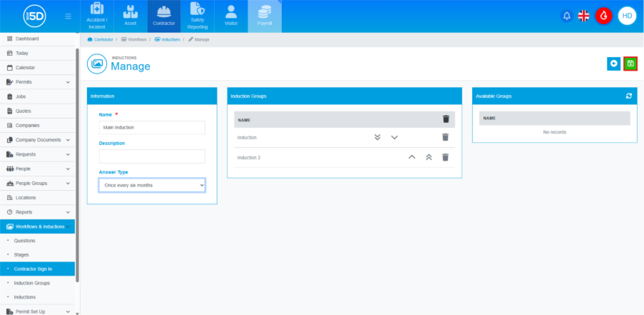Delete the Induction 2 group row

(445, 157)
